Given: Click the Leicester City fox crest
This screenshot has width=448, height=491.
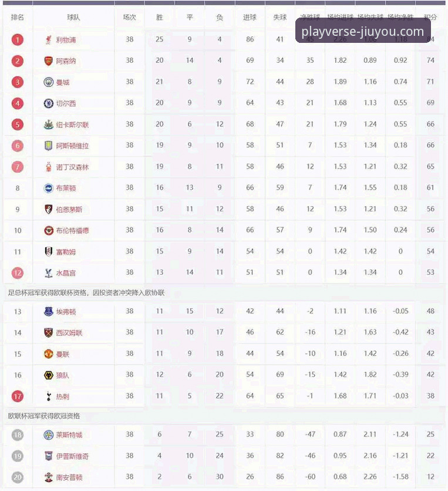Looking at the screenshot, I should point(48,435).
